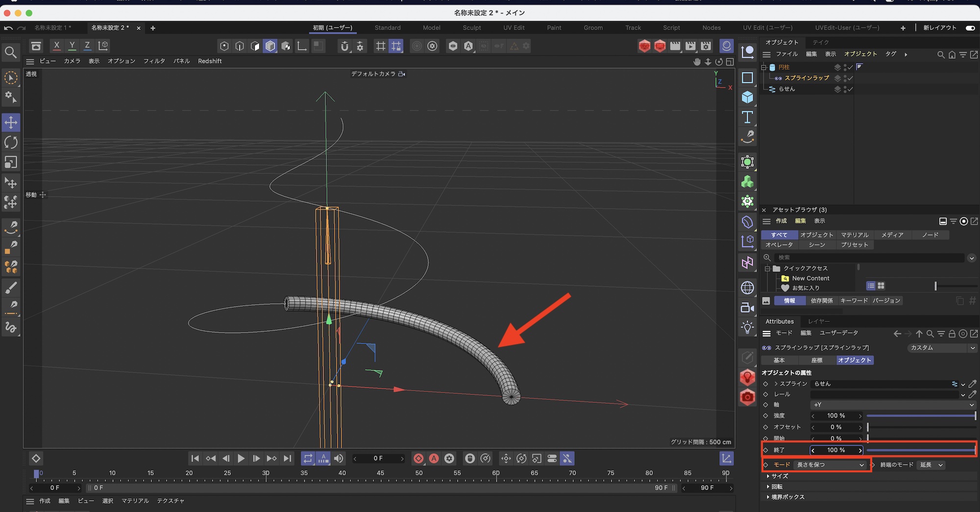The width and height of the screenshot is (980, 512).
Task: Click the 強度 slider track
Action: coord(921,416)
